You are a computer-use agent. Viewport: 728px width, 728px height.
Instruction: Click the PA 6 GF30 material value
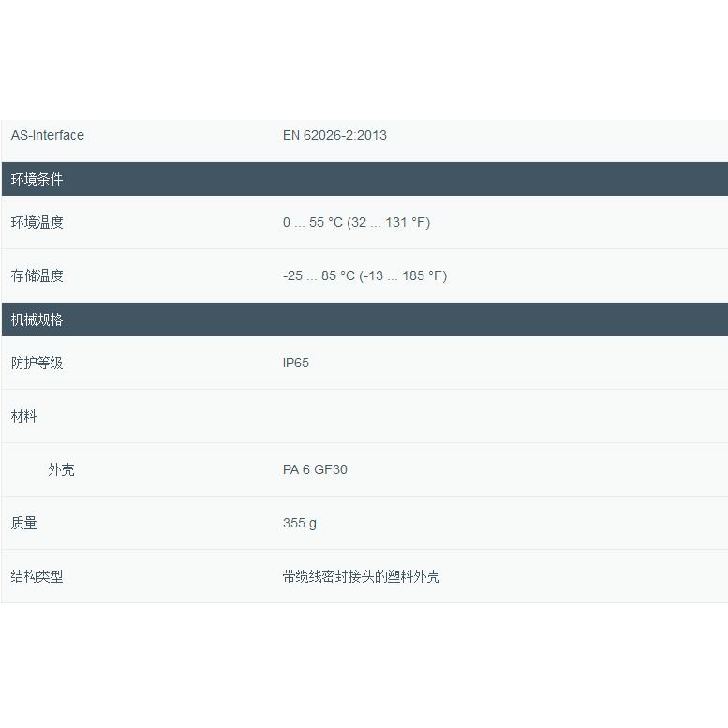[x=315, y=469]
